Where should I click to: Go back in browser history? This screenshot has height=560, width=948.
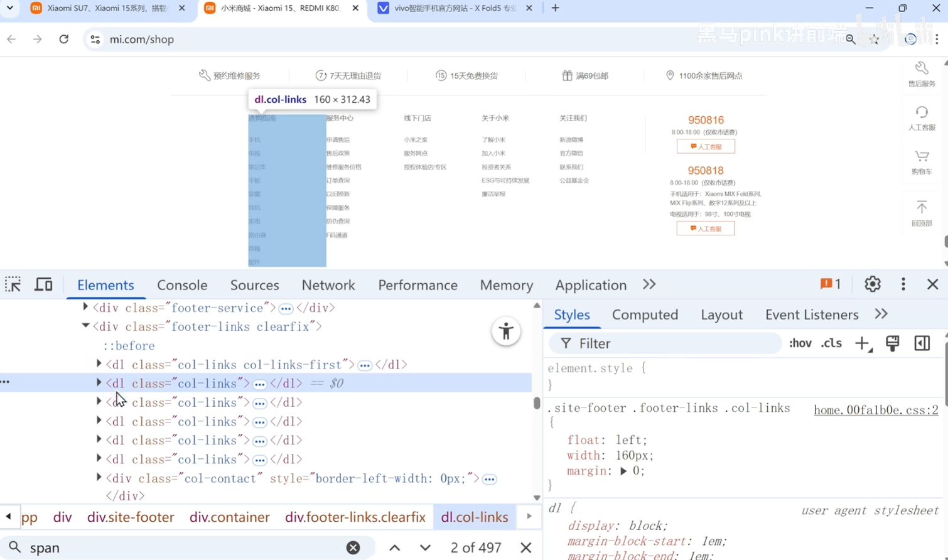(x=11, y=39)
